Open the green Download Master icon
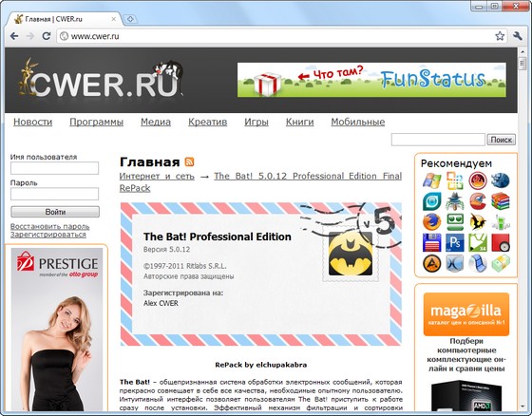Image resolution: width=532 pixels, height=416 pixels. (x=501, y=222)
